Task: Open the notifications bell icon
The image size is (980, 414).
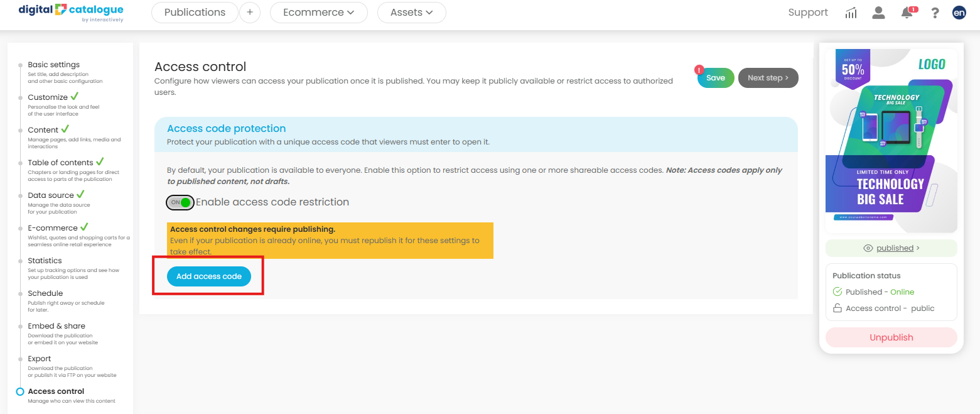Action: click(x=907, y=13)
